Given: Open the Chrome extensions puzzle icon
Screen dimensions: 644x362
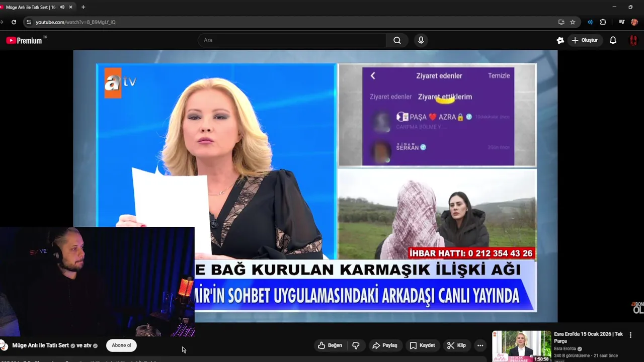Looking at the screenshot, I should click(x=603, y=22).
